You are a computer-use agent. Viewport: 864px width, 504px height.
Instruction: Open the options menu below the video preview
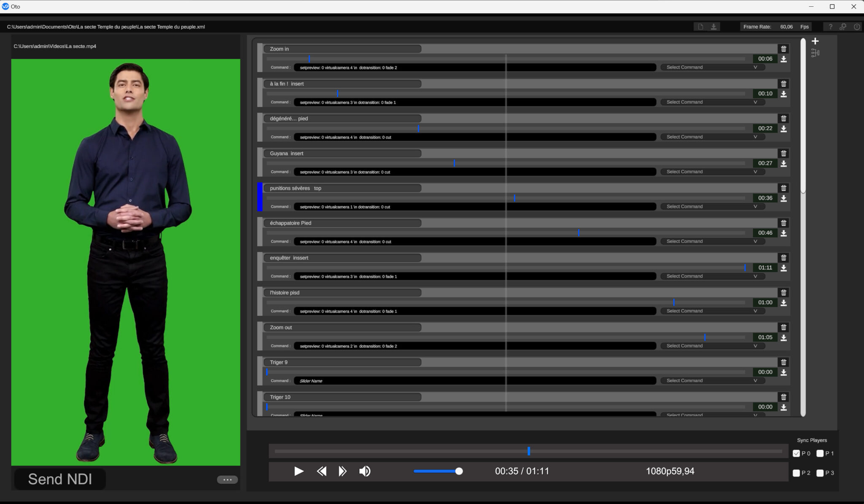(x=228, y=479)
